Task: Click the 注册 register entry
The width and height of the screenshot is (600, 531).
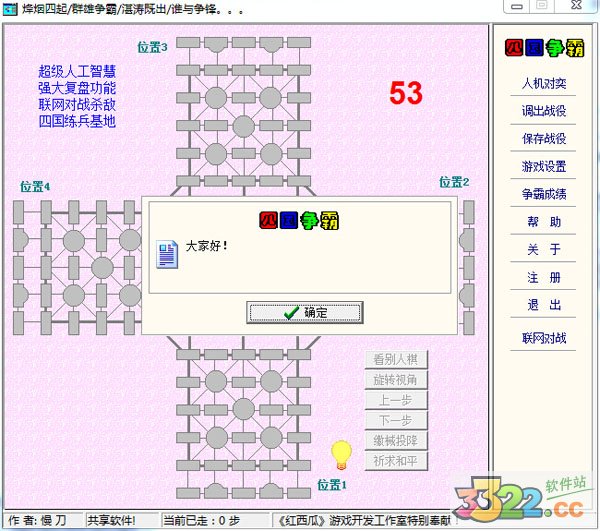Action: pos(543,277)
